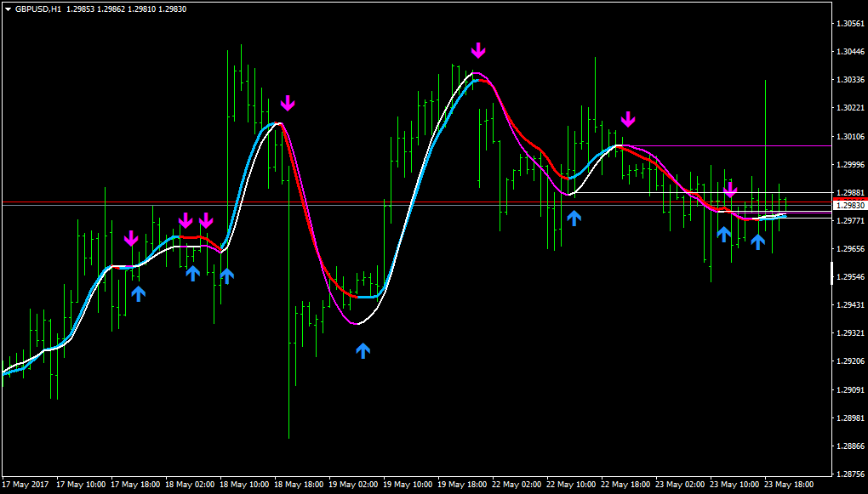Click the 19 May 10:00 time label
This screenshot has height=494, width=868.
408,484
